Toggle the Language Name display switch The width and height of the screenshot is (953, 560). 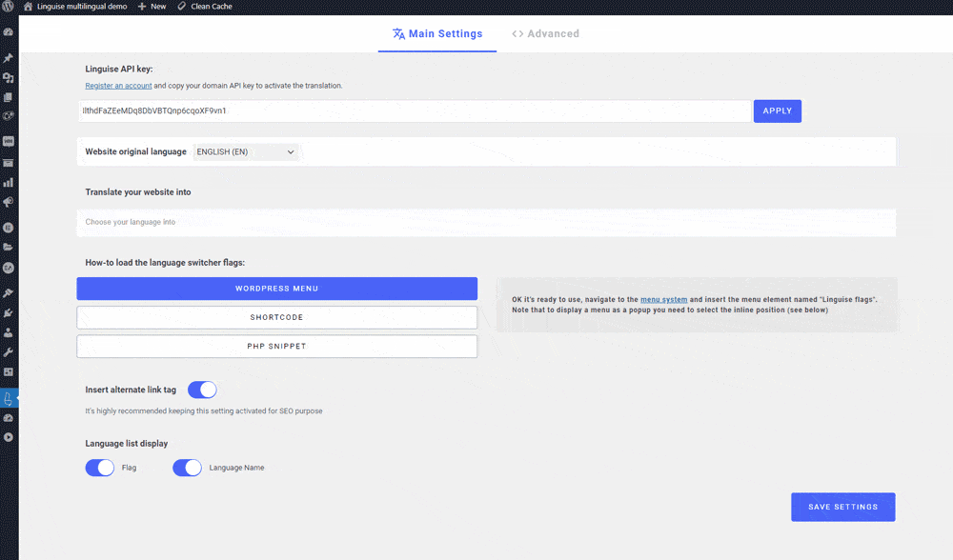(x=187, y=468)
